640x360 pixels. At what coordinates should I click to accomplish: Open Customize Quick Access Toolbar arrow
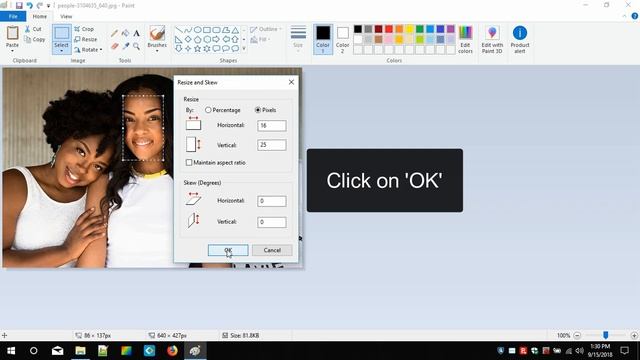click(49, 6)
